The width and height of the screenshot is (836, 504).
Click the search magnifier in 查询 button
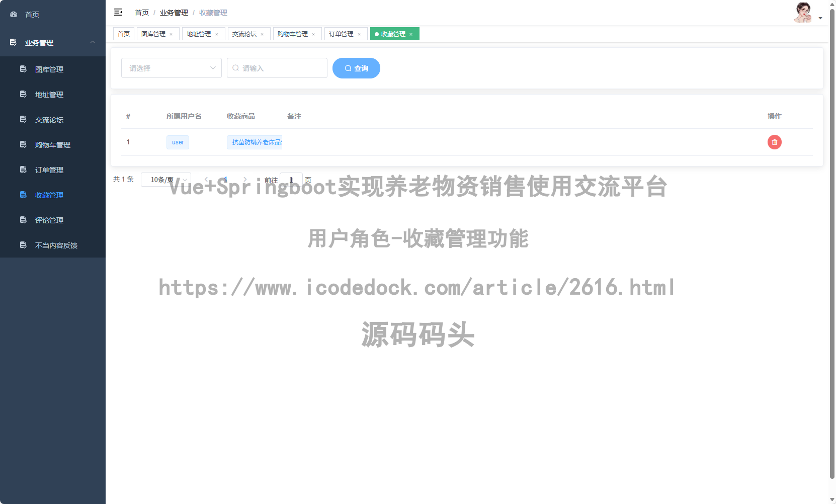(x=348, y=68)
